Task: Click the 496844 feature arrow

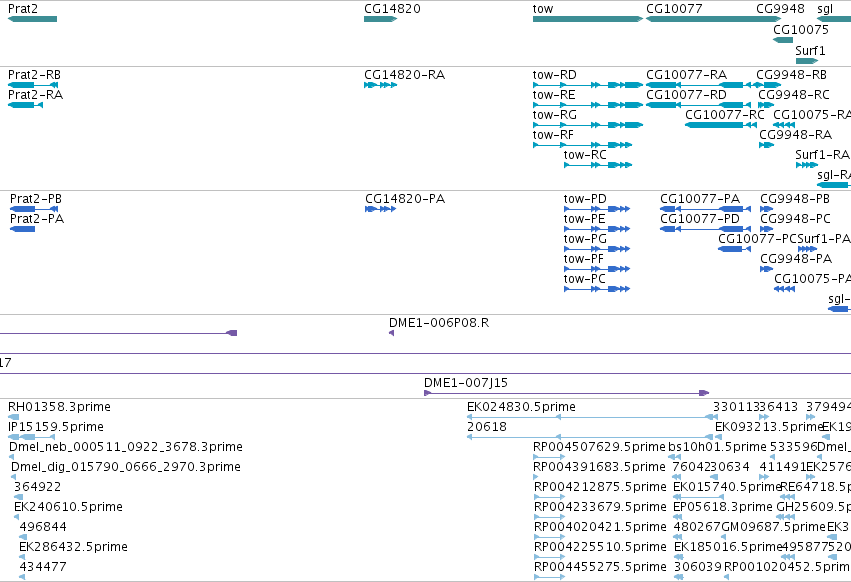Action: click(22, 537)
